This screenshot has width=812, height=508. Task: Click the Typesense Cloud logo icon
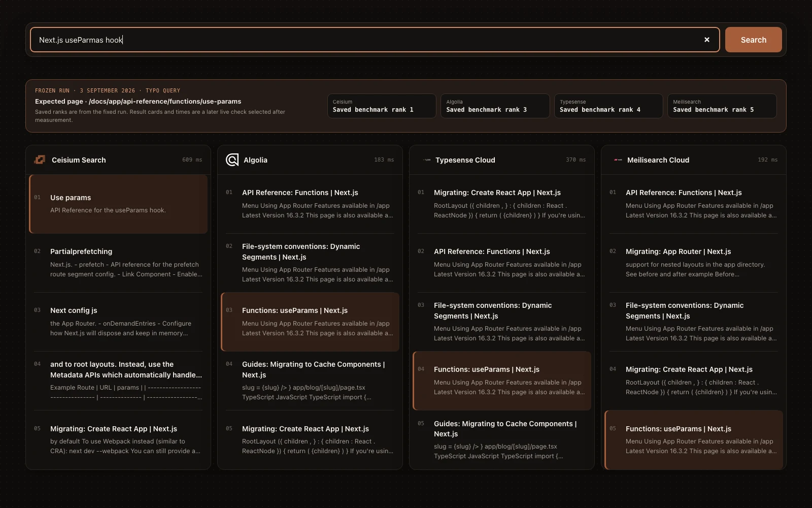click(x=427, y=160)
